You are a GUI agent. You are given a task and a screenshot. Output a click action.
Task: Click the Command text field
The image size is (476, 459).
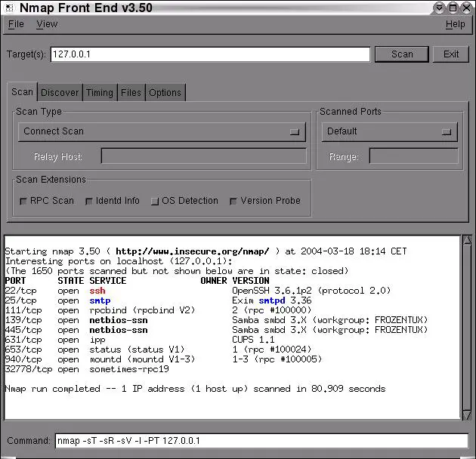pyautogui.click(x=261, y=440)
